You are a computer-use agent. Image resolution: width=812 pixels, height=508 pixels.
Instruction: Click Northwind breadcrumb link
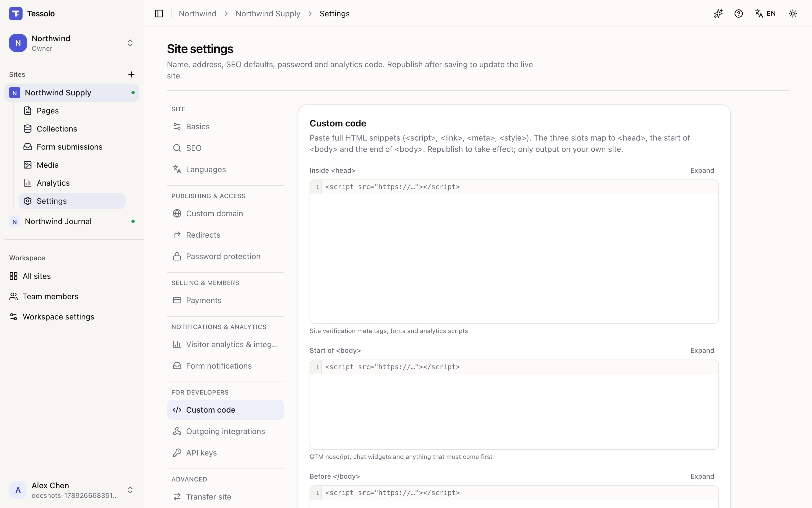click(x=197, y=14)
